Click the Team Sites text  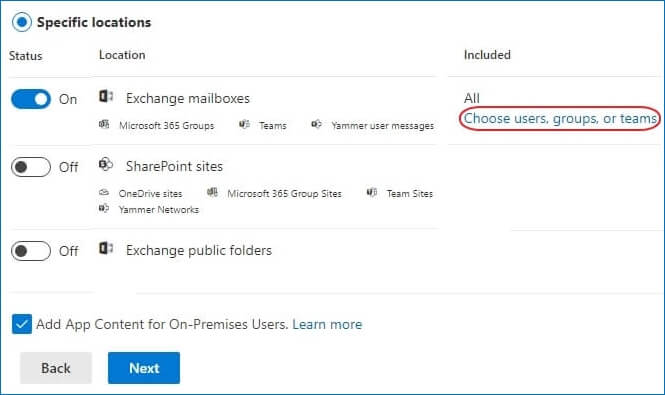[x=410, y=194]
